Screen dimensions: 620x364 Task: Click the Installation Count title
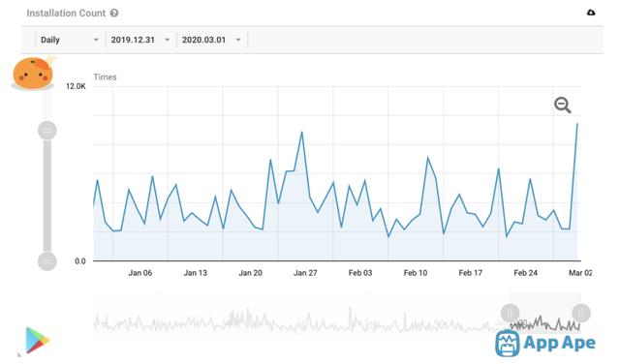point(66,13)
